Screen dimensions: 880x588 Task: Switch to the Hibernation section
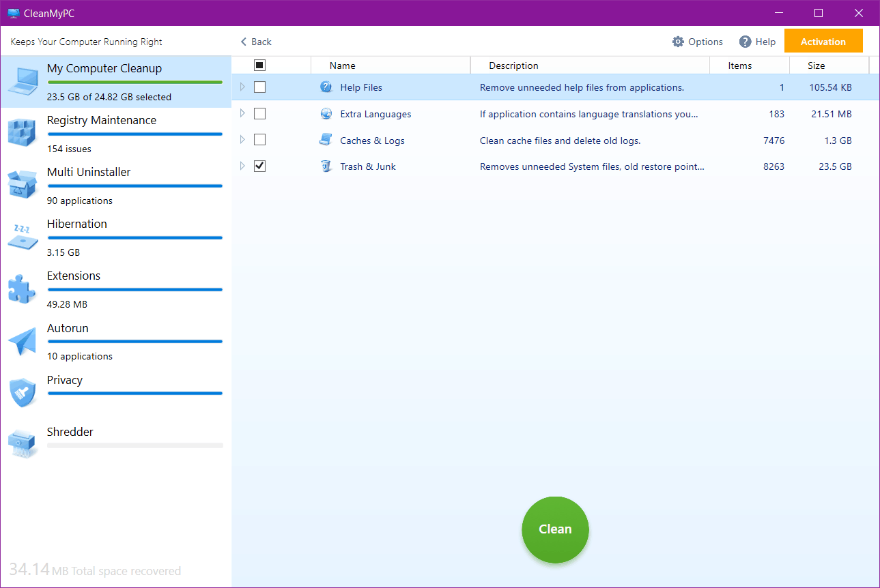(116, 237)
